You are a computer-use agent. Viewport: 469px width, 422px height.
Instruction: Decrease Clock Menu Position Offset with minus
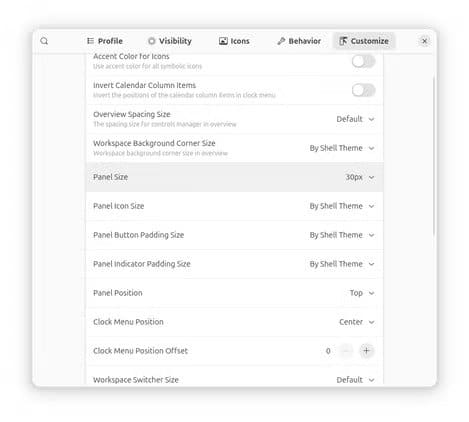tap(346, 351)
